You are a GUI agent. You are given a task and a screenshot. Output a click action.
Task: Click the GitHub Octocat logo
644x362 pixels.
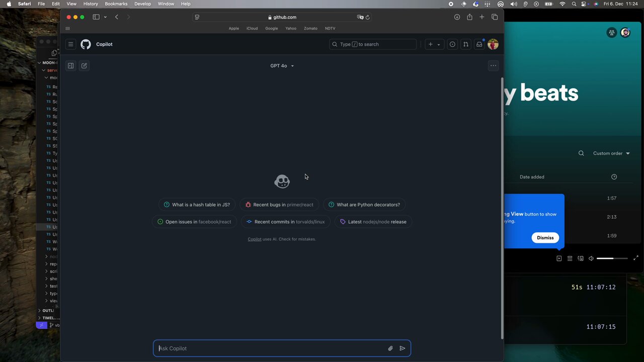86,44
